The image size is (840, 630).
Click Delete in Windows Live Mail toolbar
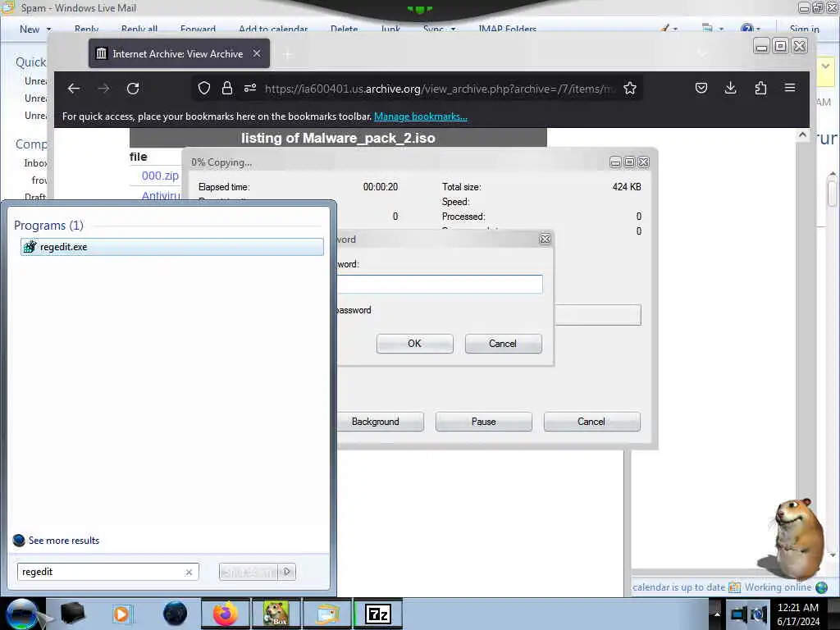click(344, 29)
